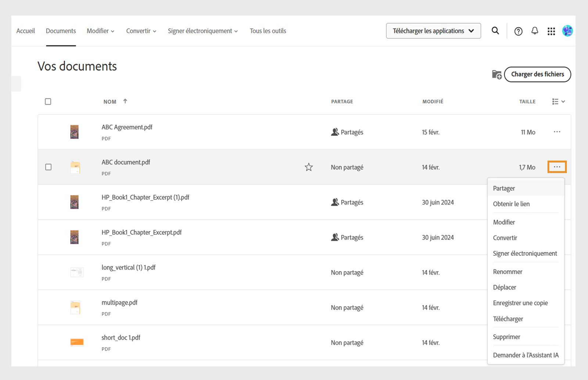
Task: Check the select-all checkbox in the header
Action: coord(48,101)
